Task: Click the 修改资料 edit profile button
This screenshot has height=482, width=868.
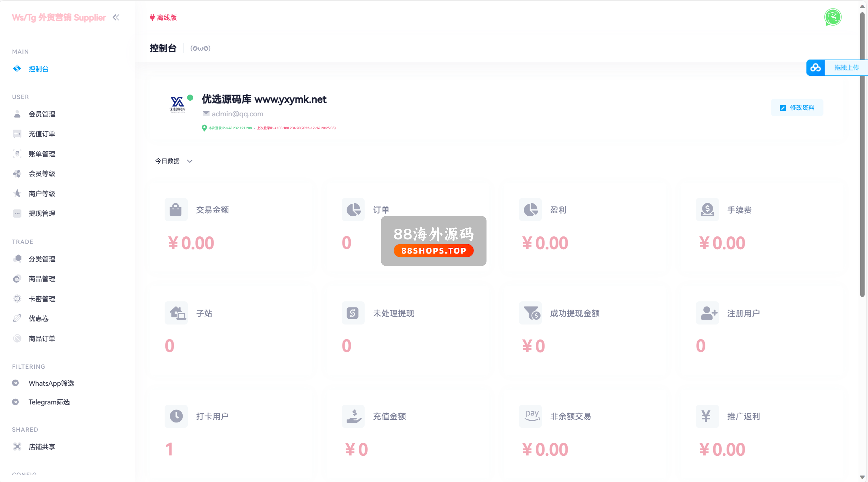Action: click(x=797, y=108)
